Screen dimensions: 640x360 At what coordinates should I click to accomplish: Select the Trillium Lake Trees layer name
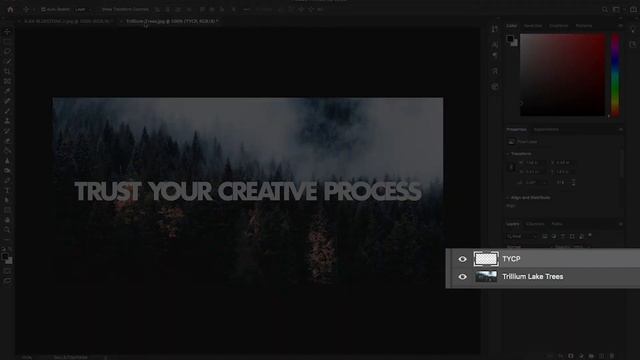533,277
